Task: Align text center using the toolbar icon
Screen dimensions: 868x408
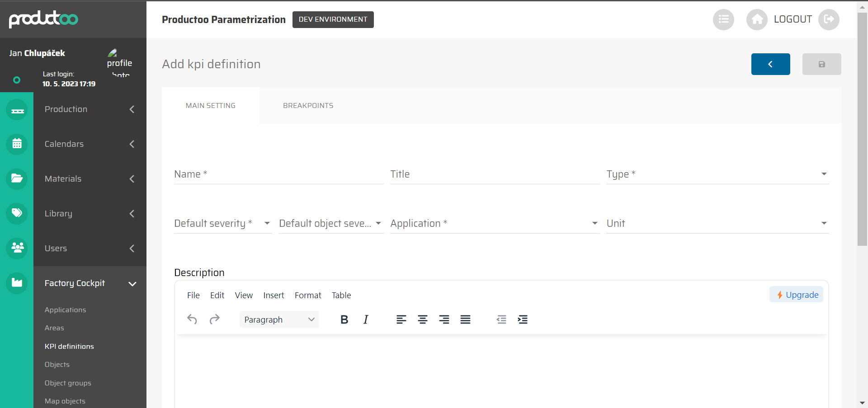Action: tap(422, 319)
